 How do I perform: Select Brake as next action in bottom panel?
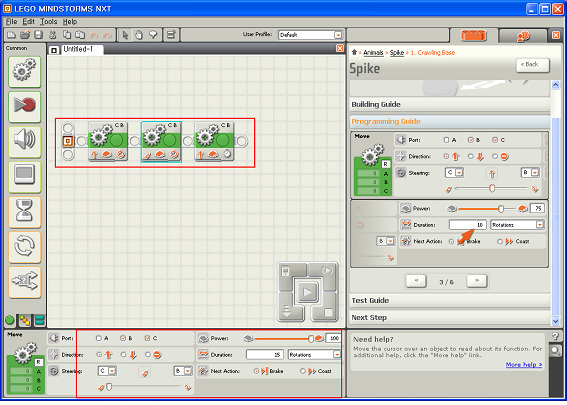point(256,371)
